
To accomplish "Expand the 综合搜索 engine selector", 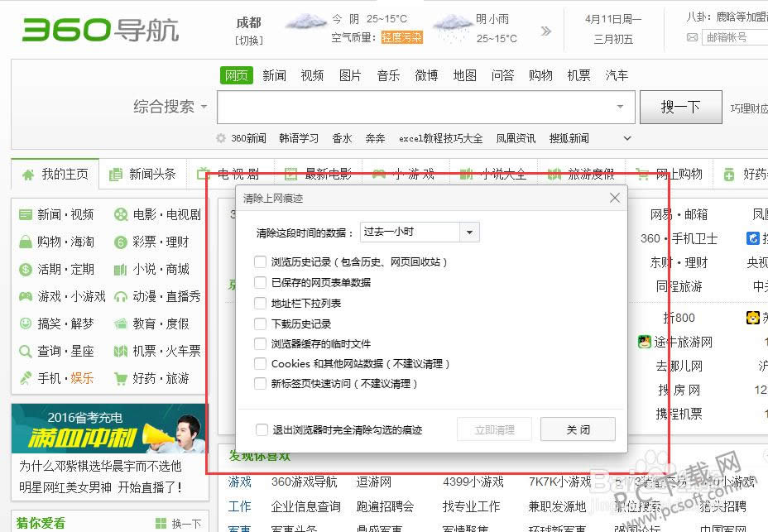I will pyautogui.click(x=203, y=107).
